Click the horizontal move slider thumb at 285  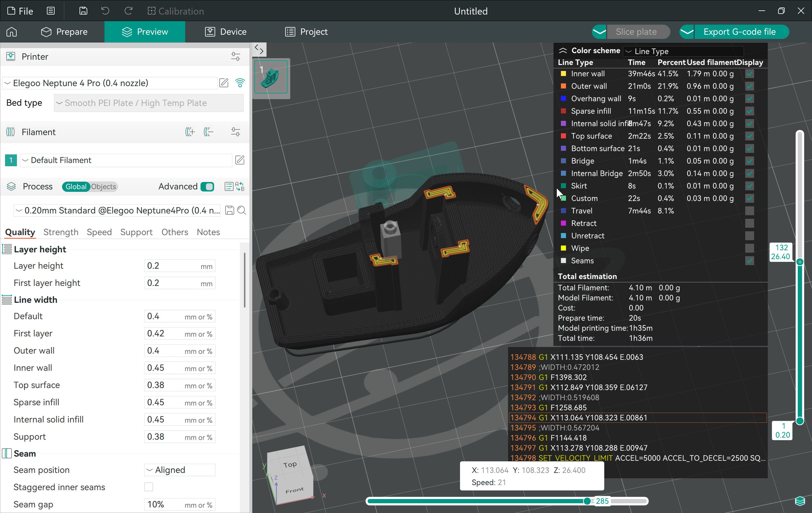(x=587, y=501)
